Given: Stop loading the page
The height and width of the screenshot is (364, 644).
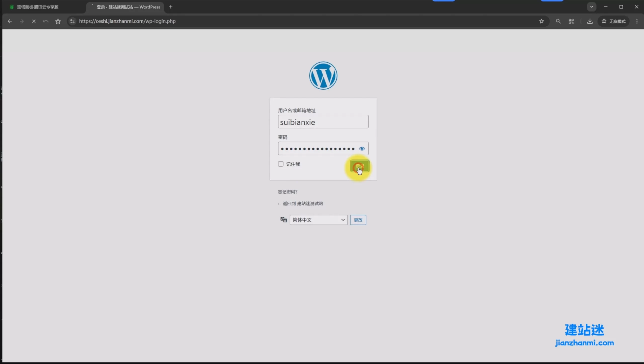Looking at the screenshot, I should (x=34, y=21).
